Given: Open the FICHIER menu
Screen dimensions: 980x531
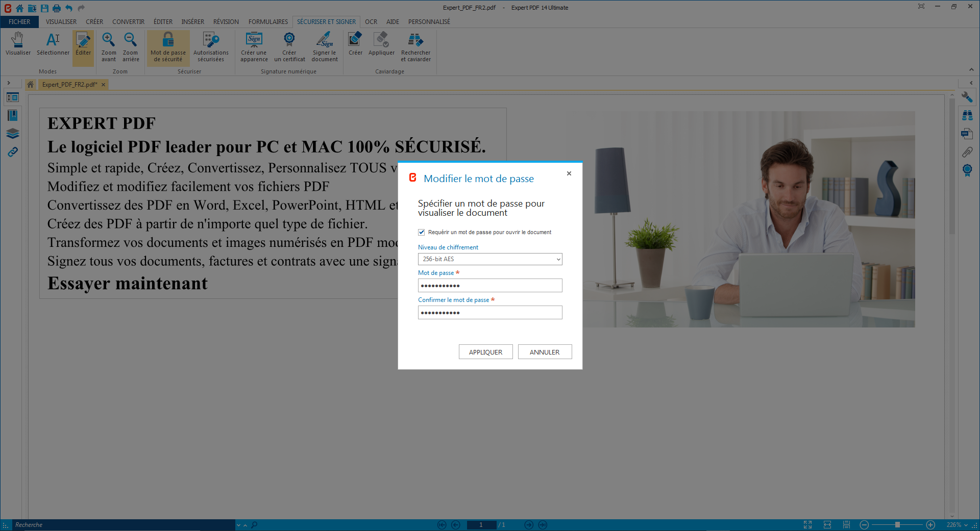Looking at the screenshot, I should pyautogui.click(x=19, y=22).
